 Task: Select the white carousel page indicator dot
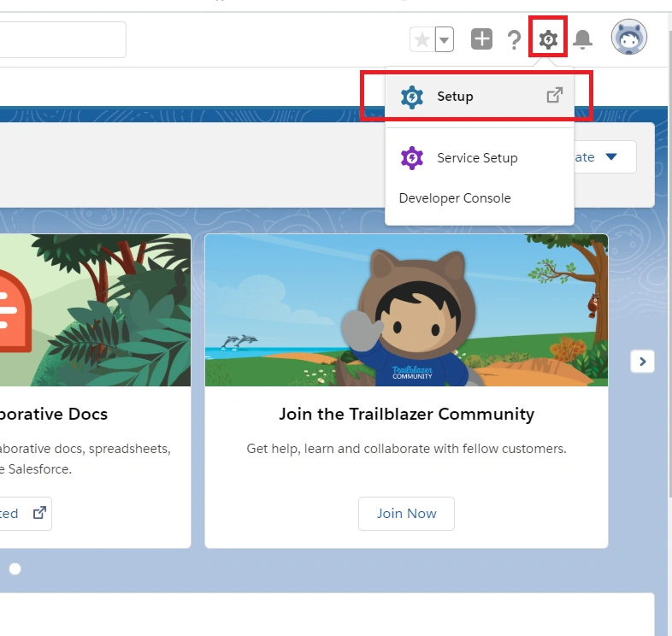point(15,568)
